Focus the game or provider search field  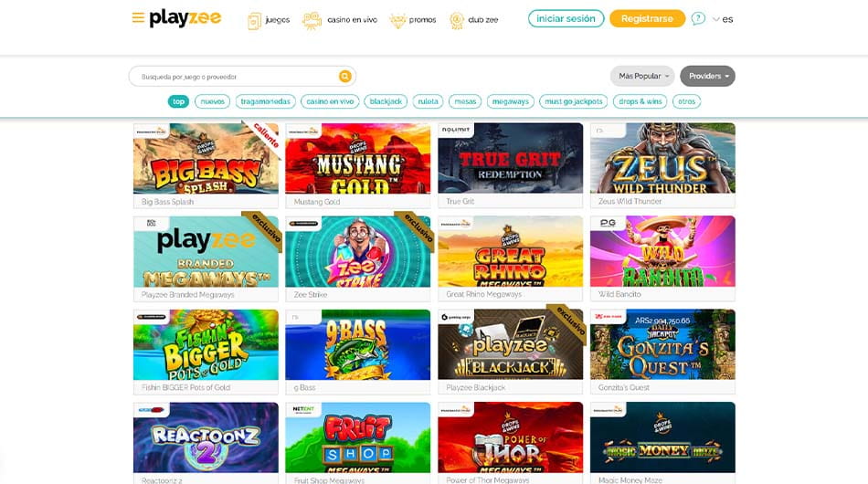[x=235, y=77]
